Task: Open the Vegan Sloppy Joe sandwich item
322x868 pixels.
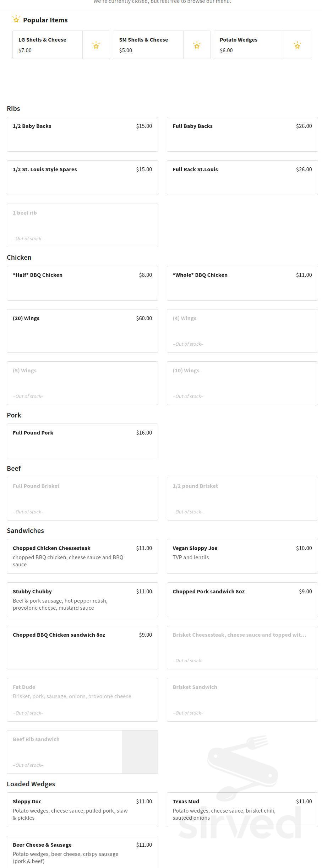Action: click(x=242, y=556)
